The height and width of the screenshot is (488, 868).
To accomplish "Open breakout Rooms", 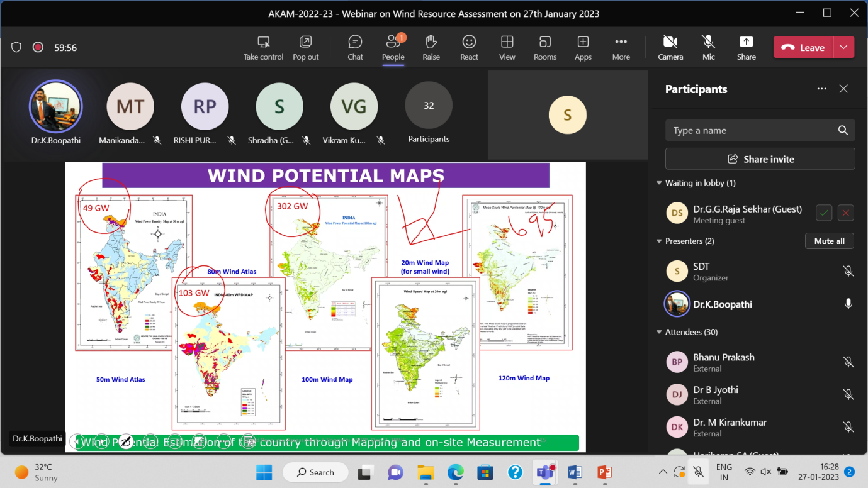I will point(545,47).
